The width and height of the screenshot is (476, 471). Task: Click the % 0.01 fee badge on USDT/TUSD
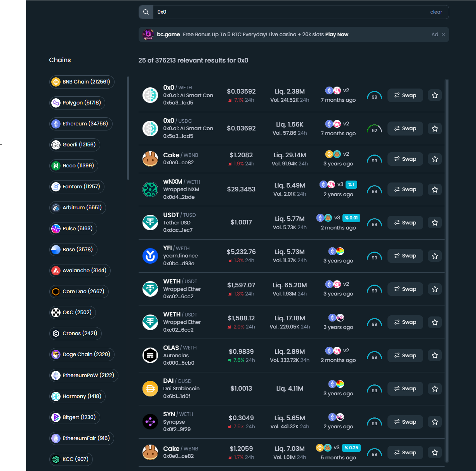pos(351,218)
